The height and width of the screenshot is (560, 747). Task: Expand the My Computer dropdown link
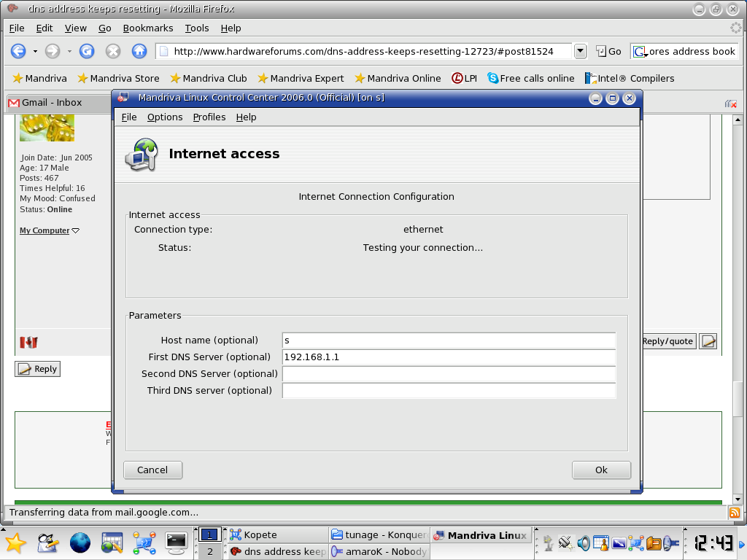[50, 230]
